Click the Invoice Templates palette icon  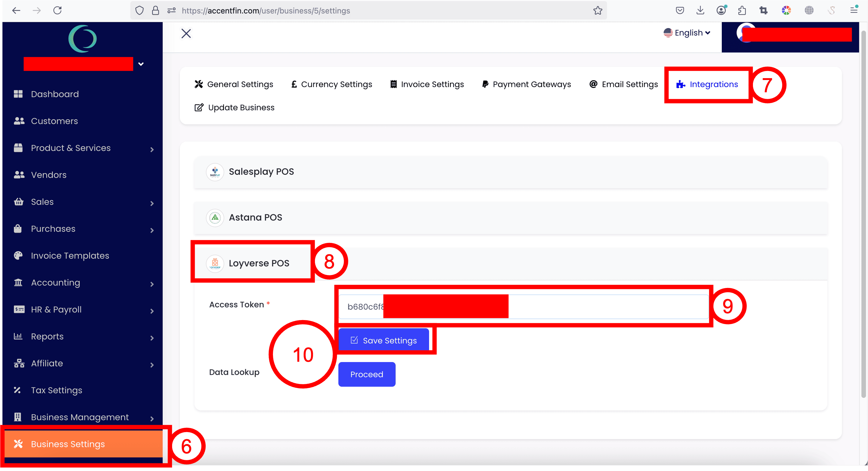[x=18, y=256]
